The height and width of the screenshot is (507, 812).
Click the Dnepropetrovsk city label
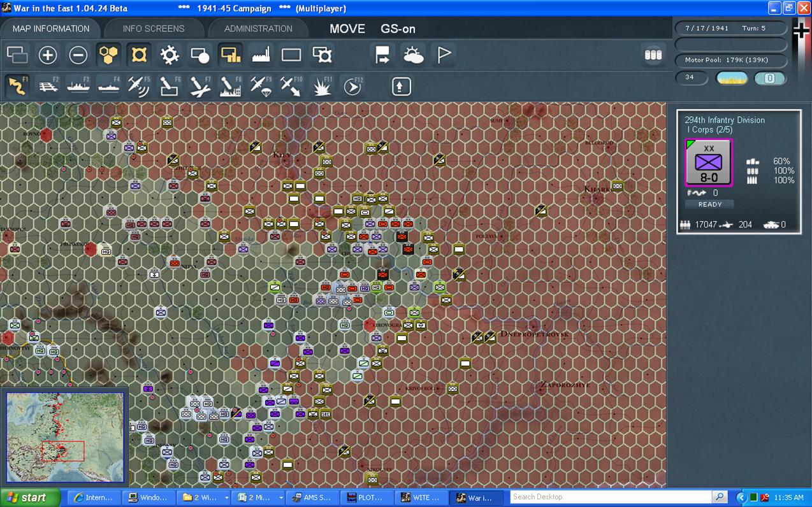pyautogui.click(x=534, y=334)
